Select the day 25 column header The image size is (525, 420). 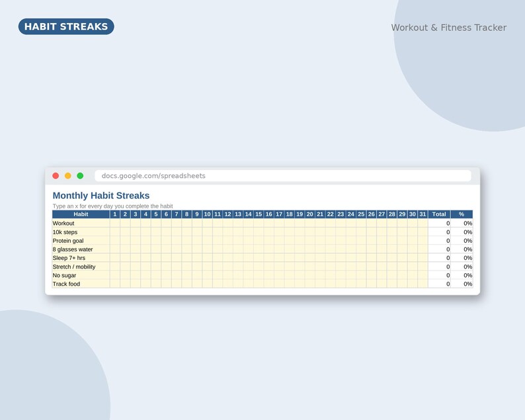[361, 214]
